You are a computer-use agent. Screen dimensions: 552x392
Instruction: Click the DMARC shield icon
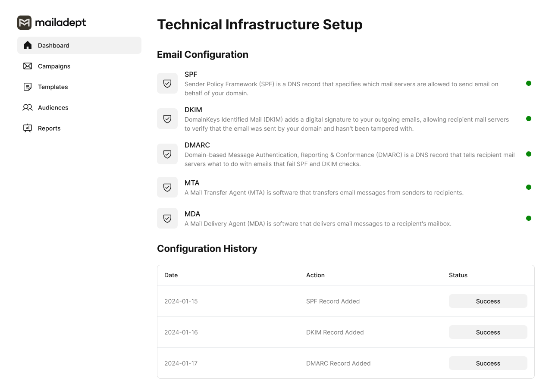[x=167, y=154]
